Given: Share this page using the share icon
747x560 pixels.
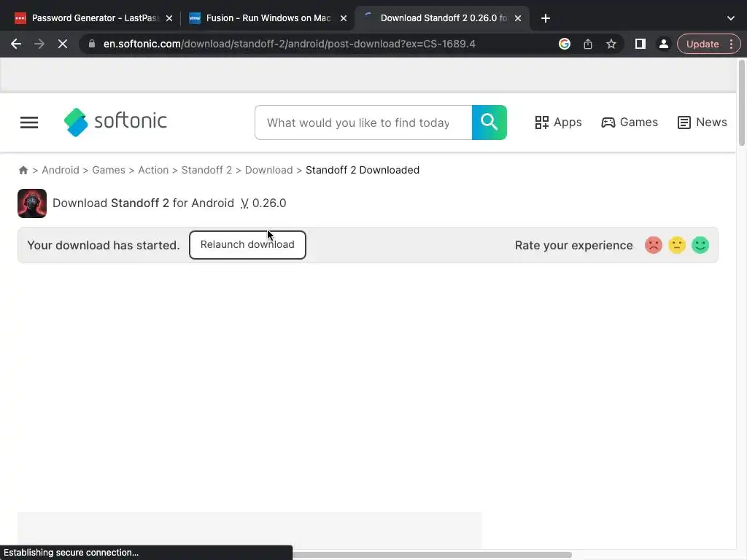Looking at the screenshot, I should point(588,44).
